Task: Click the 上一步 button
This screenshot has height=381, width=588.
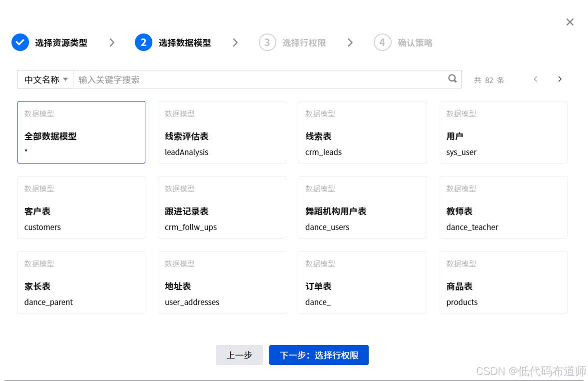Action: point(239,355)
